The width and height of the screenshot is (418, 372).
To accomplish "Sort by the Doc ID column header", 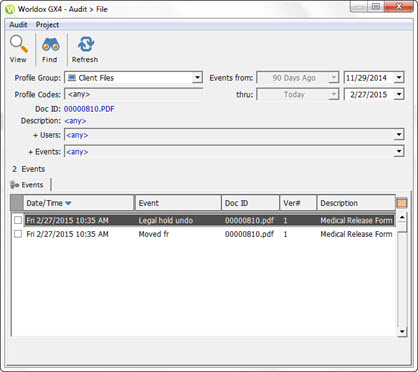I will (250, 203).
